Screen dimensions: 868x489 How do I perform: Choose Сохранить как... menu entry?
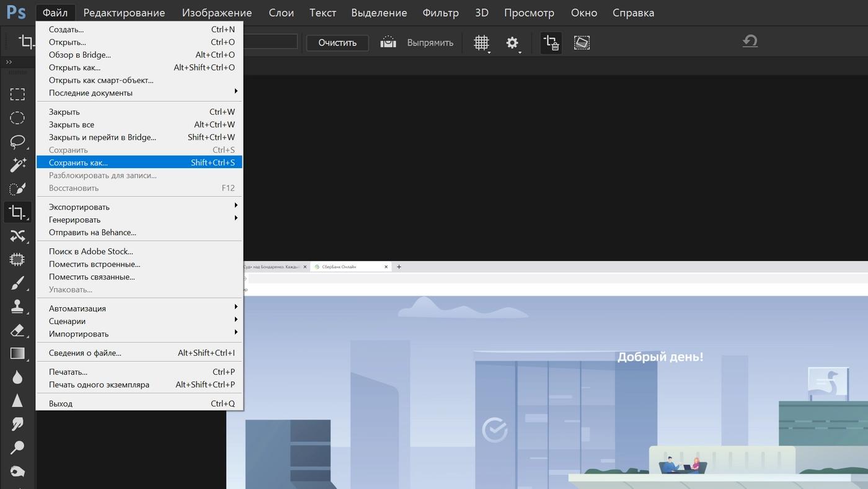(139, 163)
